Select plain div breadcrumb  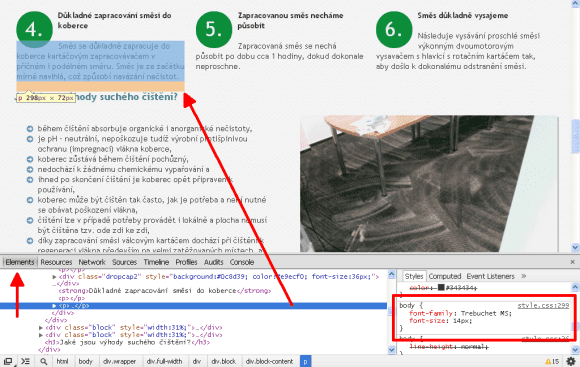click(196, 361)
